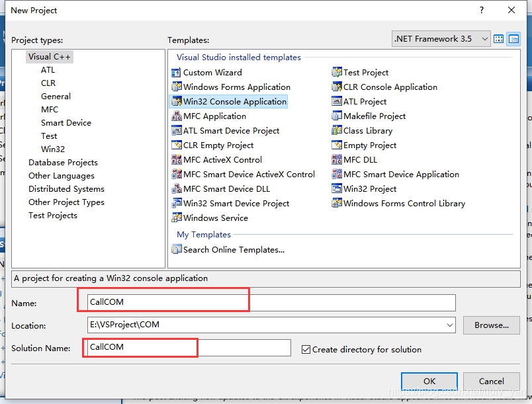532x404 pixels.
Task: Select the Visual C++ project type
Action: tap(49, 57)
